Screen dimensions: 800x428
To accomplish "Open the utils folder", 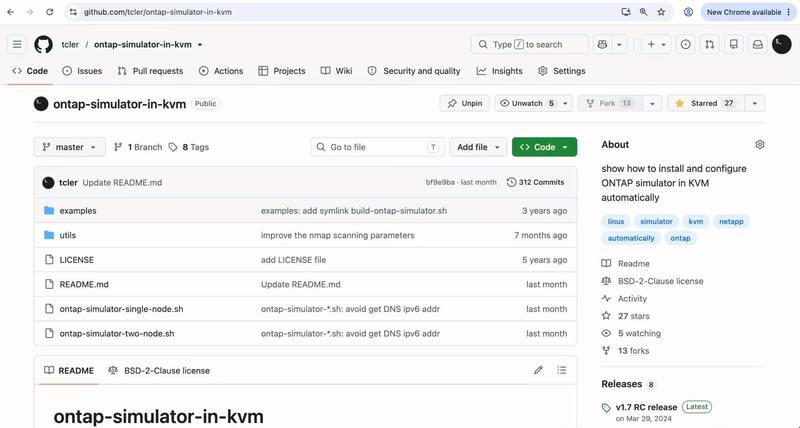I will tap(67, 235).
